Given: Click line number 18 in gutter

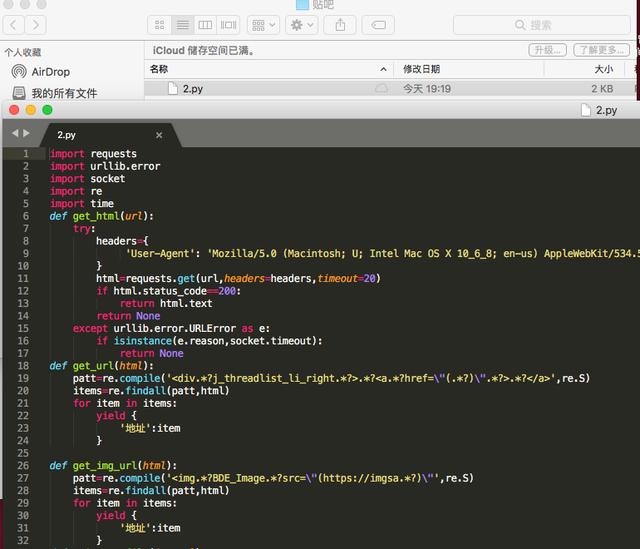Looking at the screenshot, I should (23, 366).
